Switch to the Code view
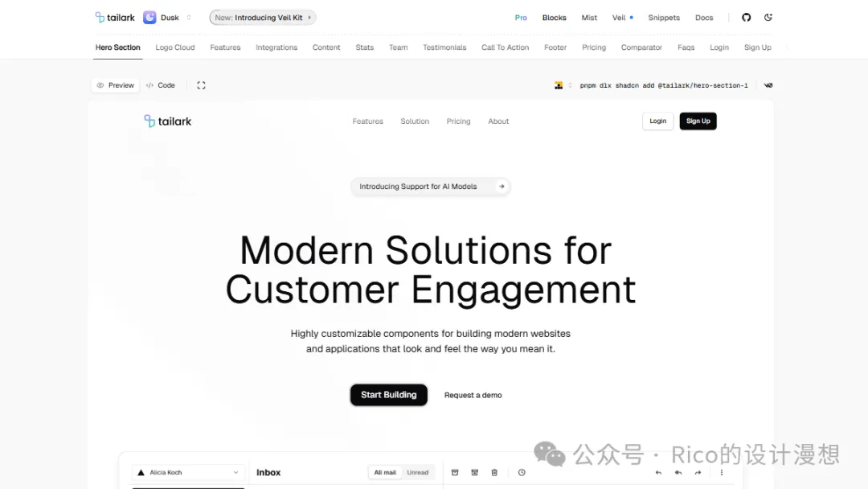868x489 pixels. [x=161, y=85]
